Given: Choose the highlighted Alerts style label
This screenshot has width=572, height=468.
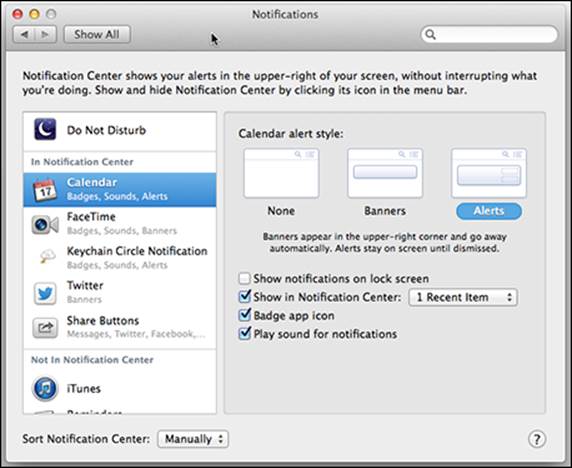Looking at the screenshot, I should (x=489, y=211).
